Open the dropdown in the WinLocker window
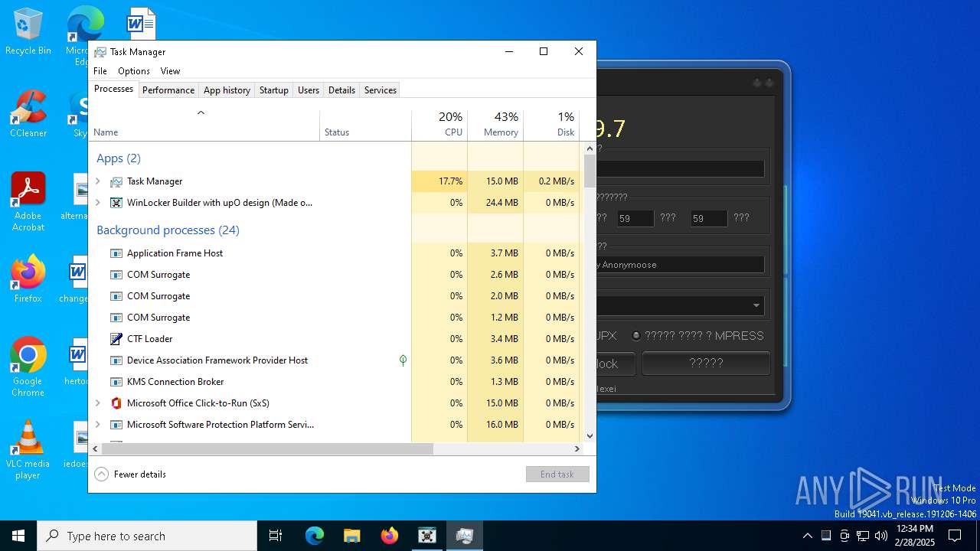 tap(756, 305)
